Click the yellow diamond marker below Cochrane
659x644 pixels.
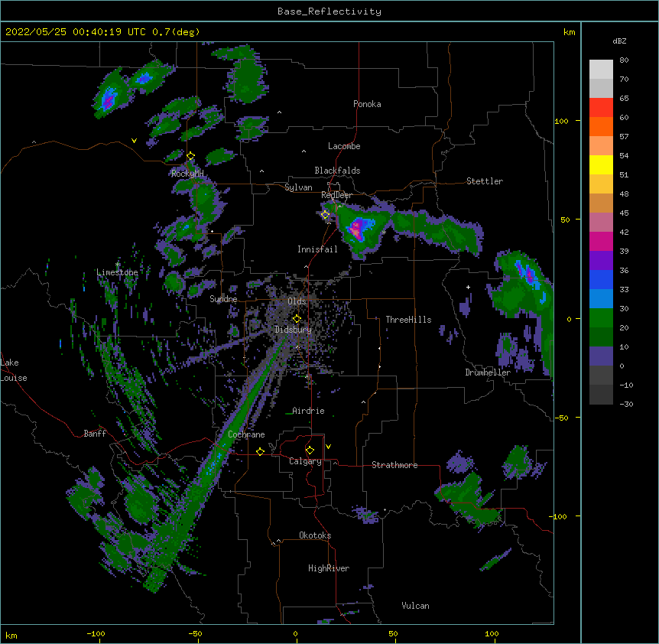pos(260,451)
